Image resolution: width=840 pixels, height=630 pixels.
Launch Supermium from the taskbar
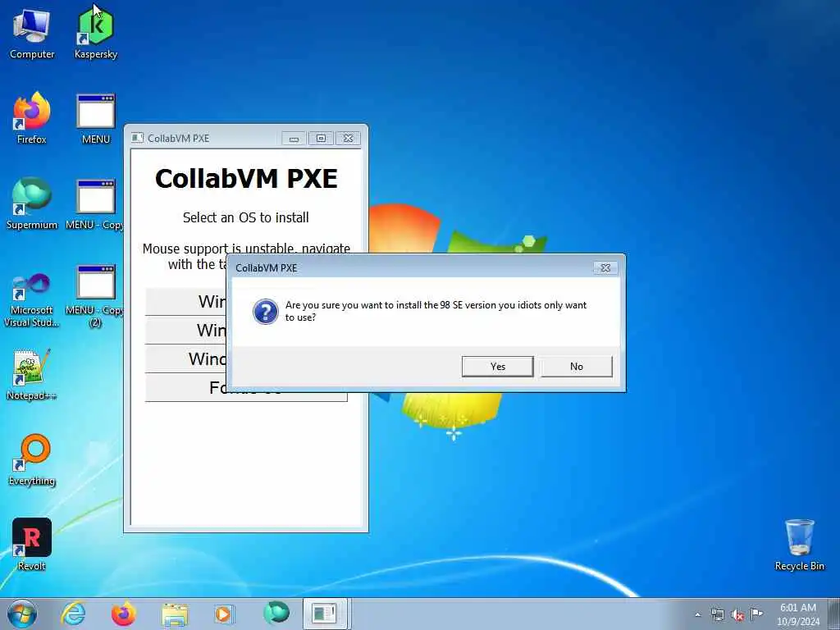pos(276,614)
